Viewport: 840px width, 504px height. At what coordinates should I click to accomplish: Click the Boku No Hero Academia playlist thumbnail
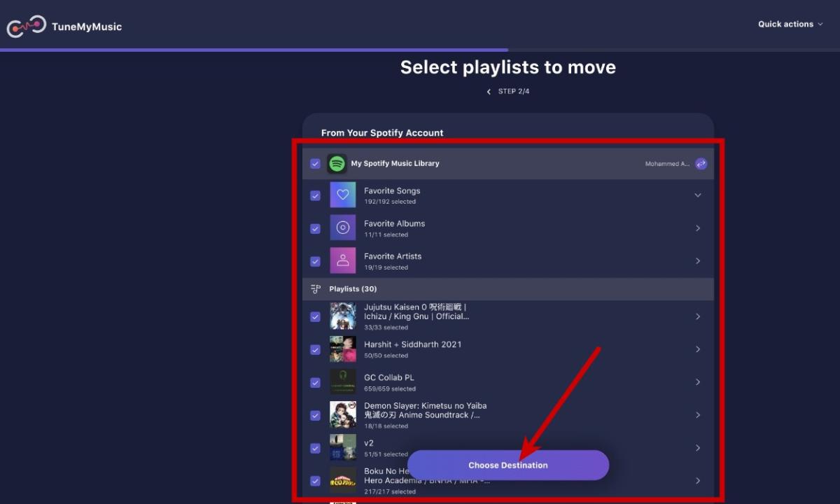[x=342, y=480]
